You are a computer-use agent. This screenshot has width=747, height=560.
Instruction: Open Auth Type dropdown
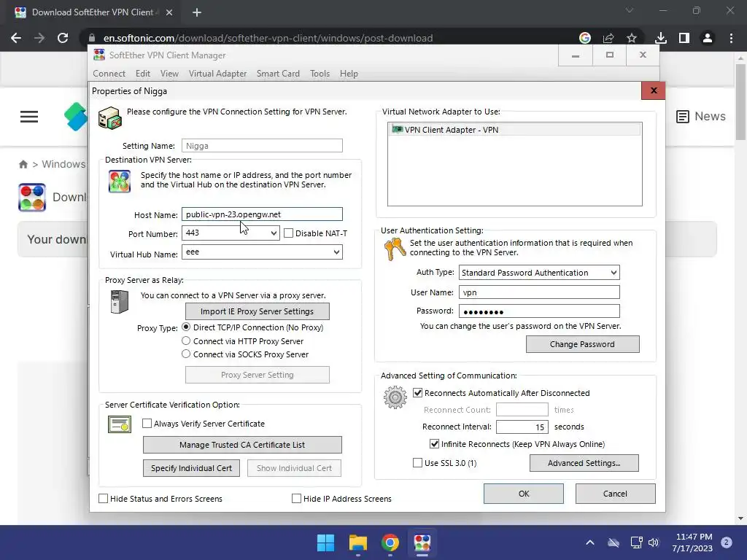point(614,273)
